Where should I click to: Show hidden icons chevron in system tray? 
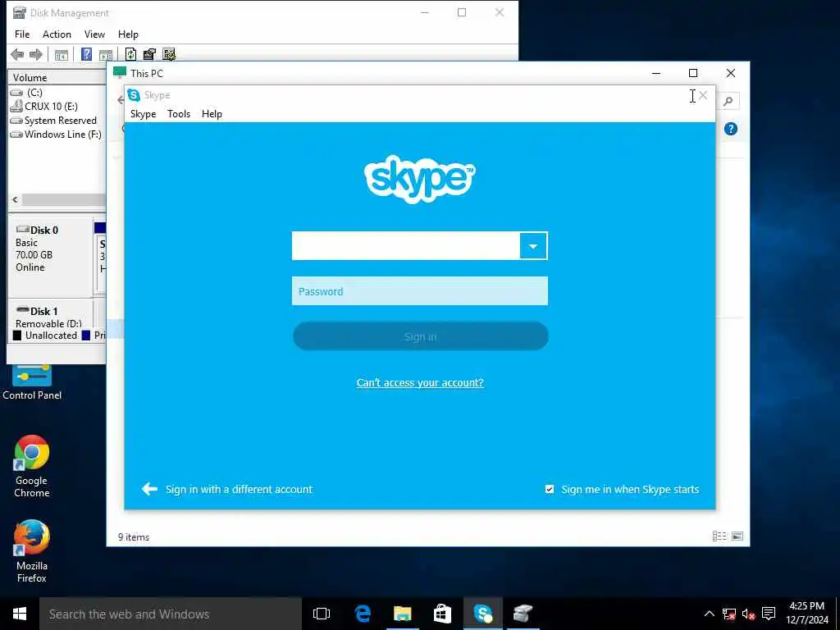[709, 614]
